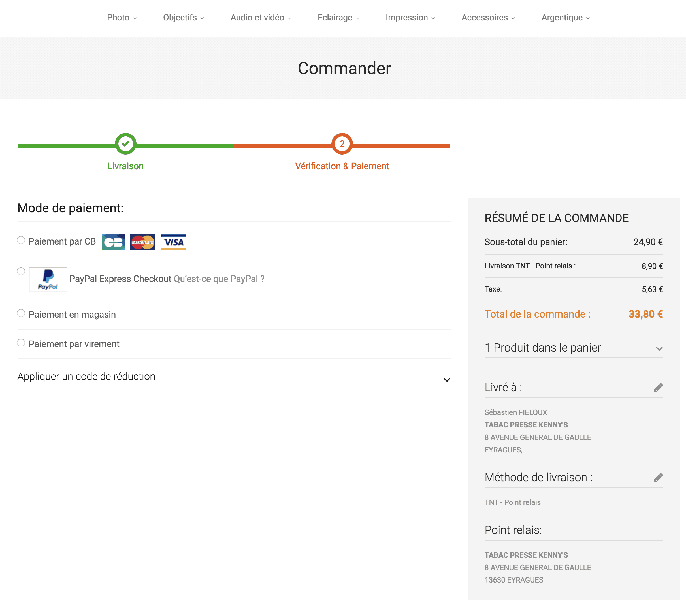This screenshot has height=616, width=686.
Task: Click 13630 EYRAGUES postal code text
Action: (x=514, y=580)
